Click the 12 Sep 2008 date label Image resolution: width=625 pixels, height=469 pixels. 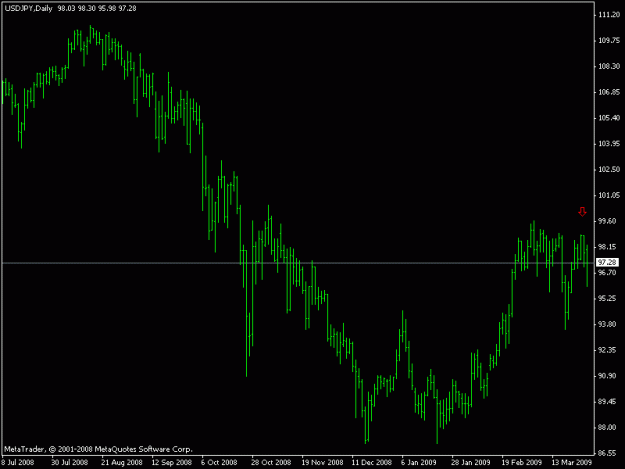click(x=172, y=462)
